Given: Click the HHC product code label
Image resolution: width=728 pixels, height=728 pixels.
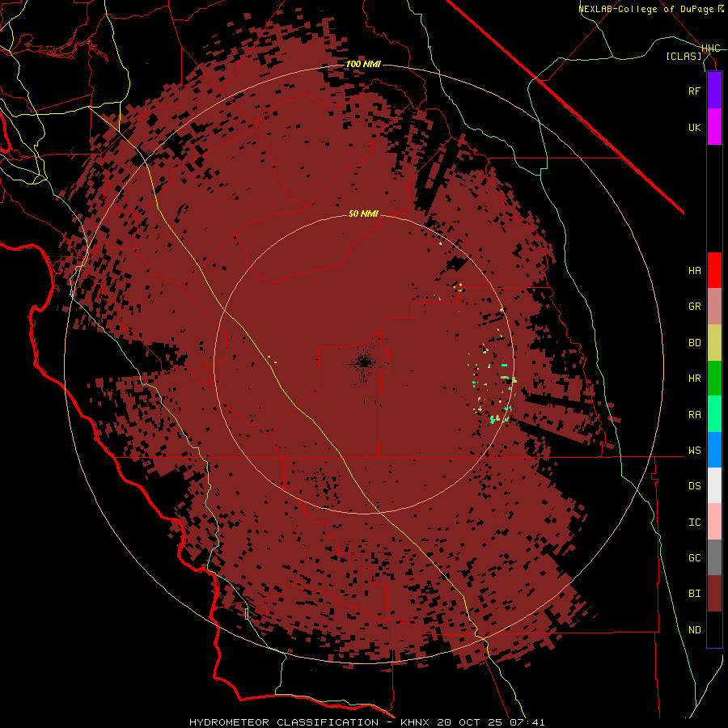Looking at the screenshot, I should click(711, 49).
